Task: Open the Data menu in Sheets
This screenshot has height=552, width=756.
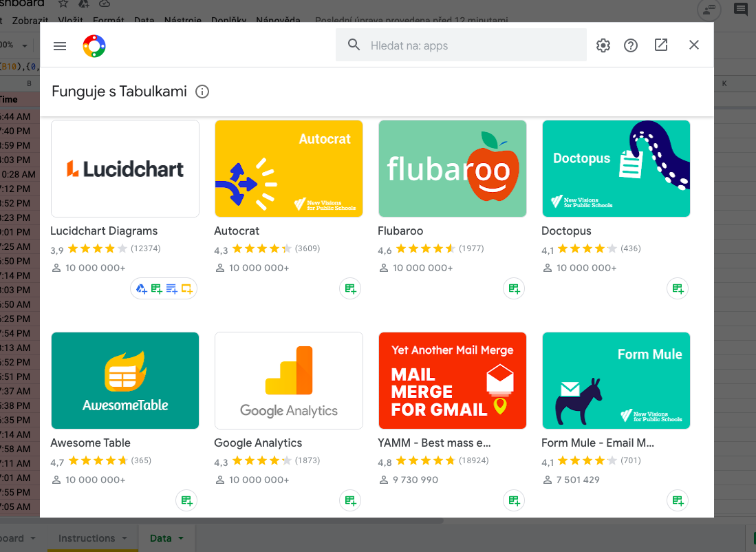Action: coord(144,20)
